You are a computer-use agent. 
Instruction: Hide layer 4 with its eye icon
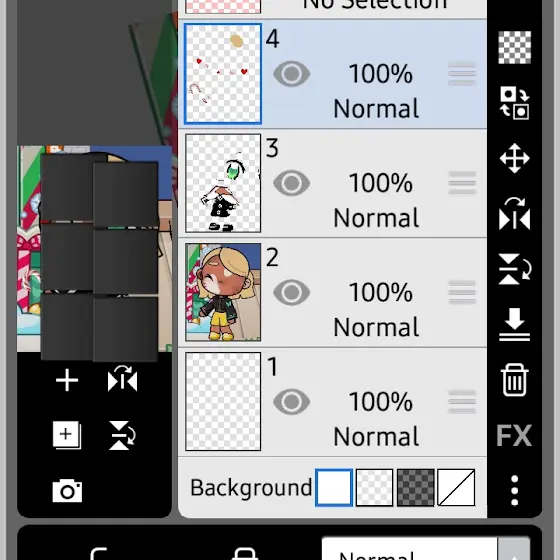(x=291, y=74)
